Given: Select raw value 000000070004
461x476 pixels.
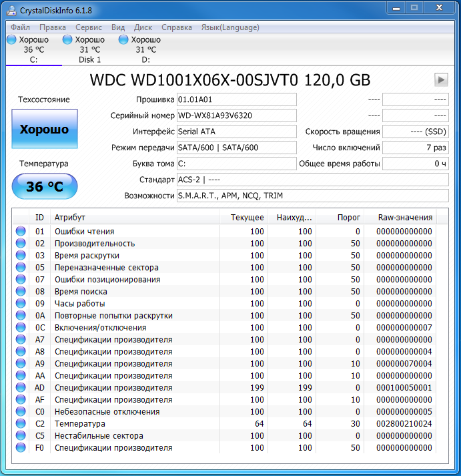Looking at the screenshot, I should [404, 364].
